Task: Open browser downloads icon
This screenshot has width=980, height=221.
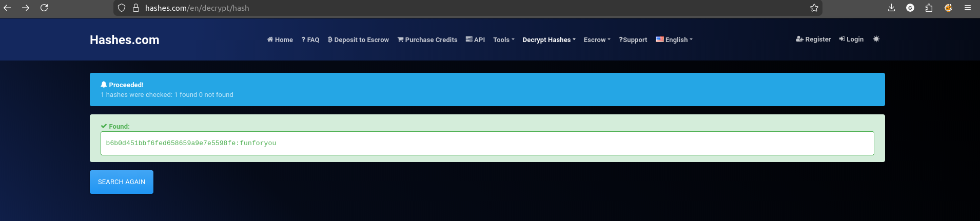Action: coord(891,8)
